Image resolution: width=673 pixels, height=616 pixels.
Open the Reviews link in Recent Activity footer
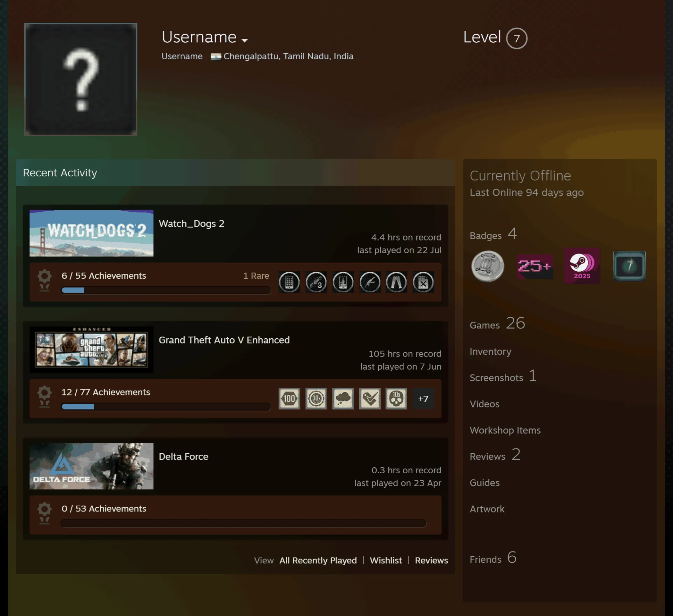point(431,560)
